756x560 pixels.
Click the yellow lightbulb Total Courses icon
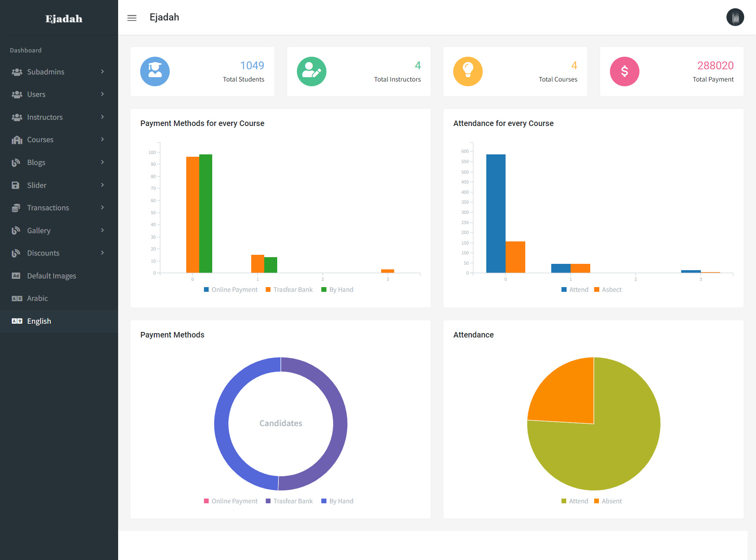pos(468,71)
